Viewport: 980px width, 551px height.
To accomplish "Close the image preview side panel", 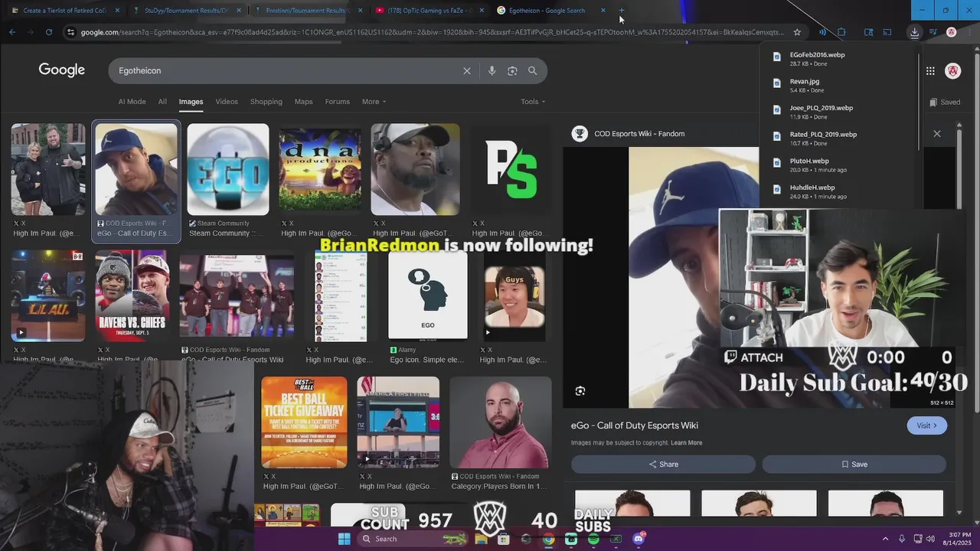I will [937, 134].
